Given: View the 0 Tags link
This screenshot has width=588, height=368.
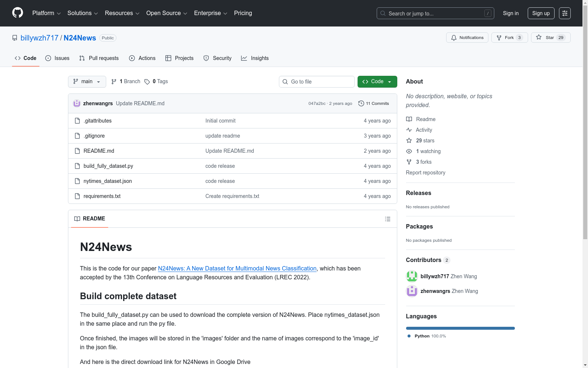Looking at the screenshot, I should coord(156,82).
